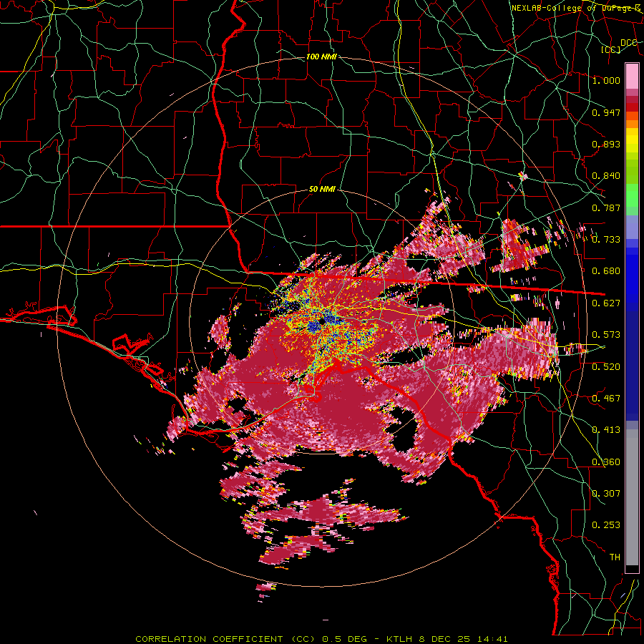Click the 0.680 scale label

(x=606, y=271)
